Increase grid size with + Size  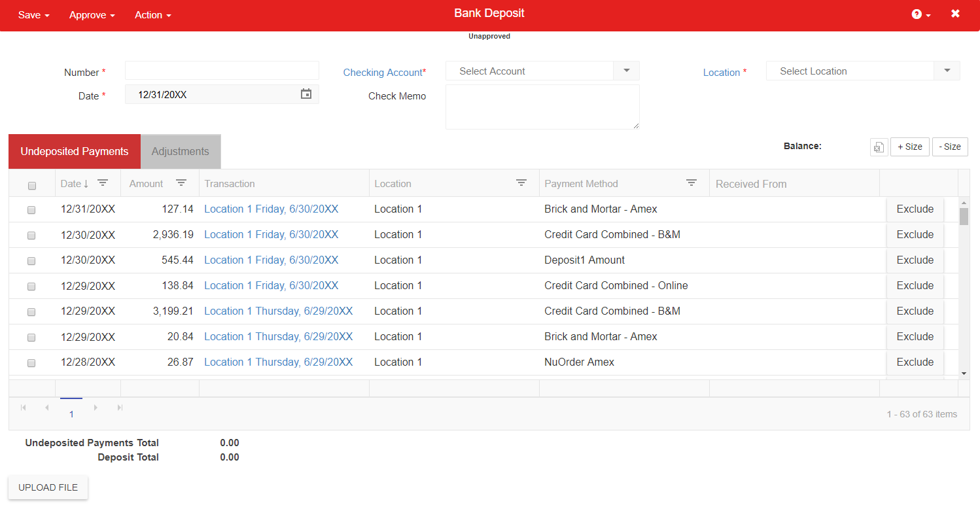click(910, 147)
